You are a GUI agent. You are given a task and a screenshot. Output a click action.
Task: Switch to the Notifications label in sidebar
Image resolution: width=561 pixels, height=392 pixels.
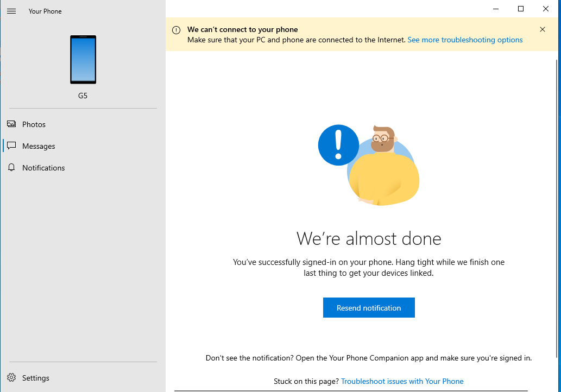(43, 168)
